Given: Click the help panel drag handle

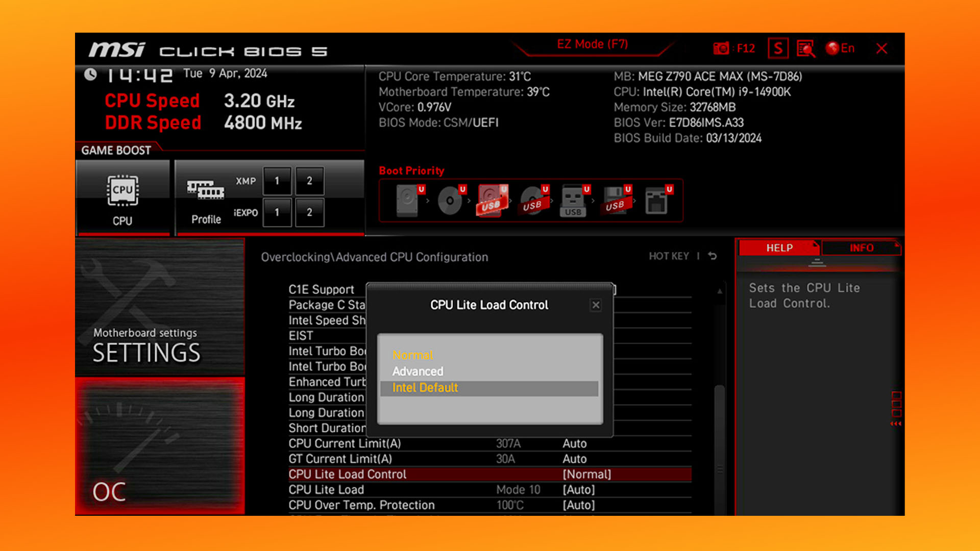Looking at the screenshot, I should pos(817,263).
